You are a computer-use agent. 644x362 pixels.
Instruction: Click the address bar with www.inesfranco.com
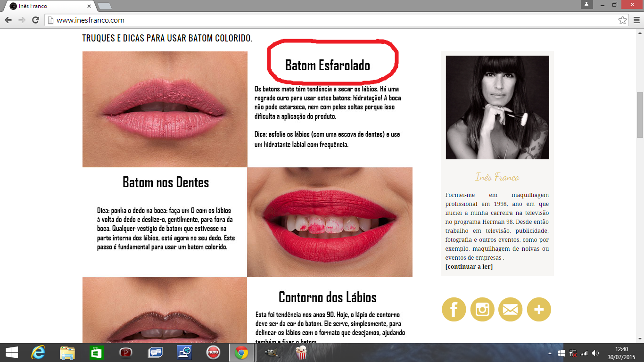(330, 20)
